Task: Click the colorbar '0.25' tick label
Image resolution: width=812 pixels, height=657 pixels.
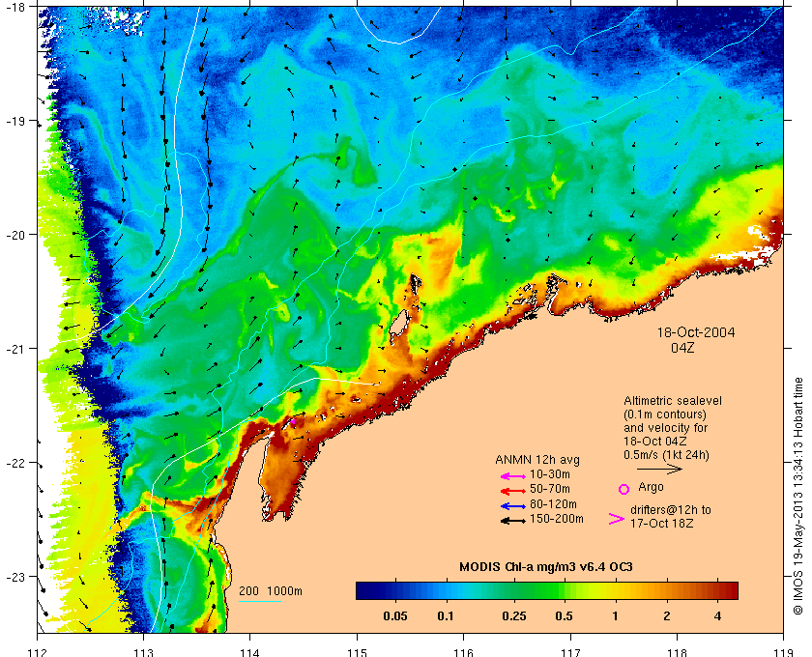Action: tap(514, 616)
